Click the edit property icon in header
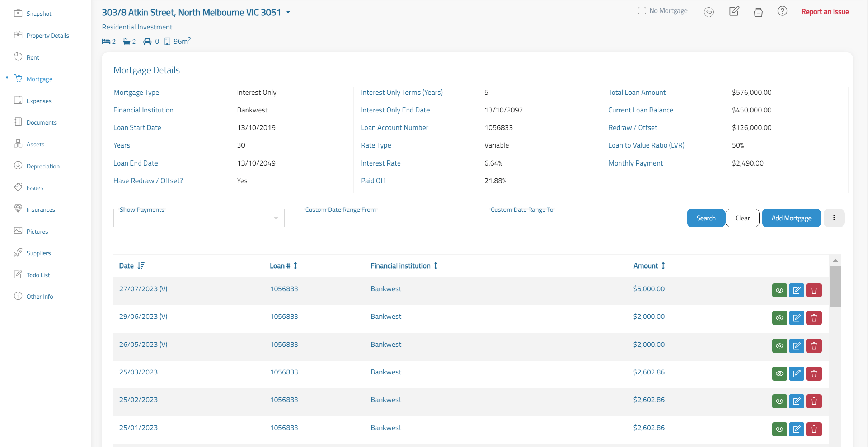Image resolution: width=868 pixels, height=447 pixels. click(734, 11)
